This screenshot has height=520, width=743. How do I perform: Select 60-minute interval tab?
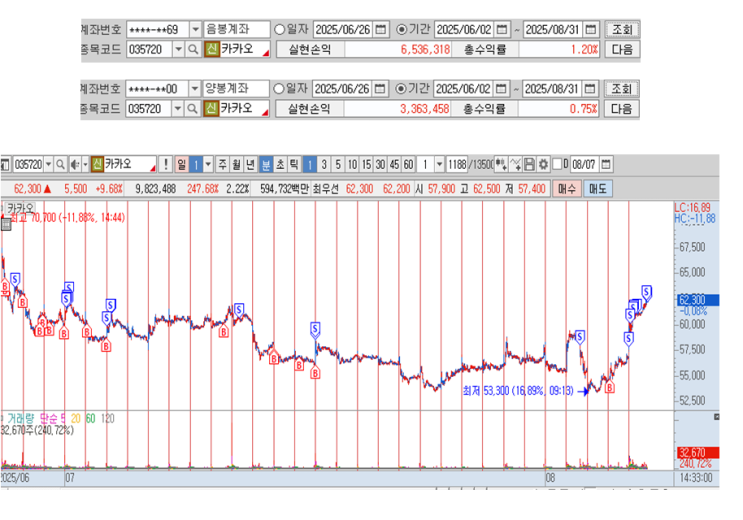tap(408, 164)
